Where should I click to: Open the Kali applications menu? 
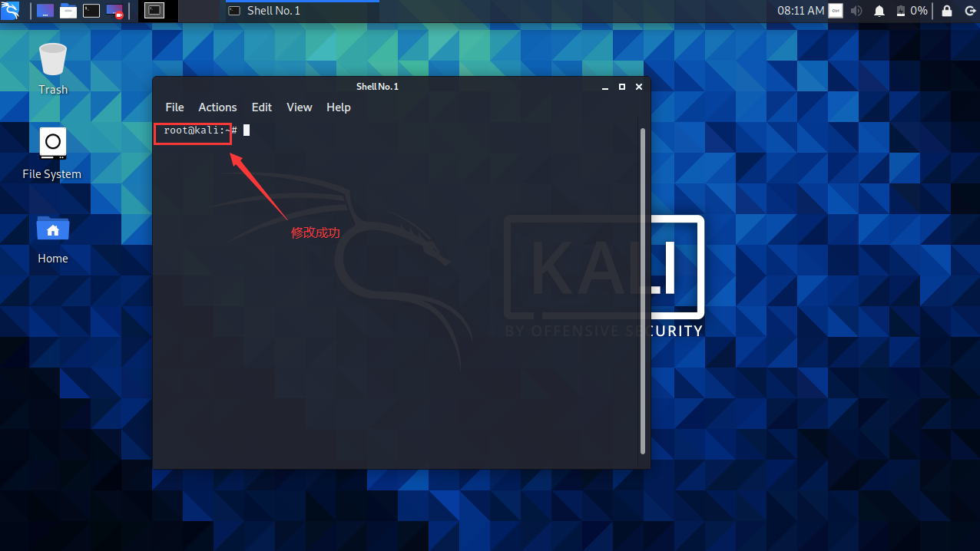(x=10, y=11)
